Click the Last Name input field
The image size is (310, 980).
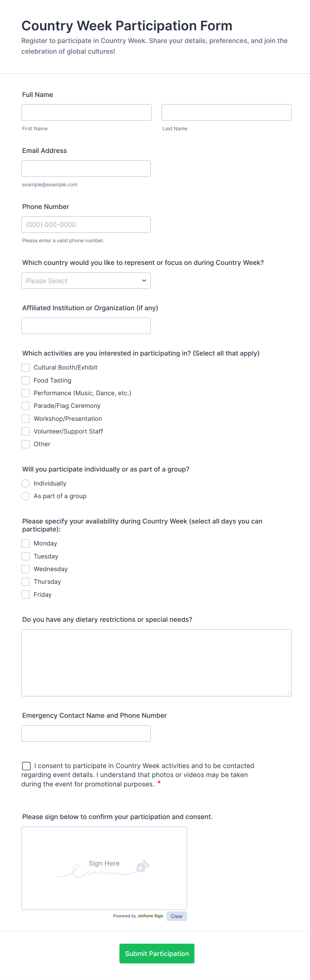click(x=227, y=113)
